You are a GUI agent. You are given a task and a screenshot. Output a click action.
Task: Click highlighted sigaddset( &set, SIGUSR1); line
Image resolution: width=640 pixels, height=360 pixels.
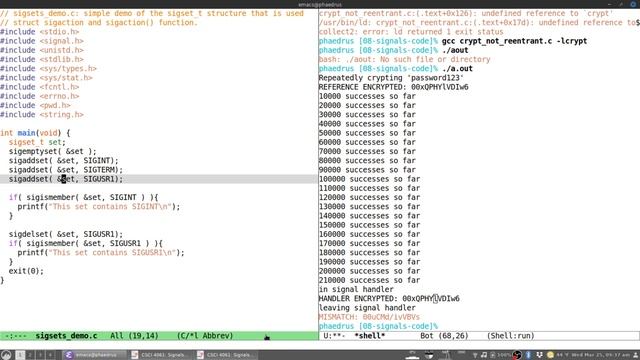pos(66,179)
